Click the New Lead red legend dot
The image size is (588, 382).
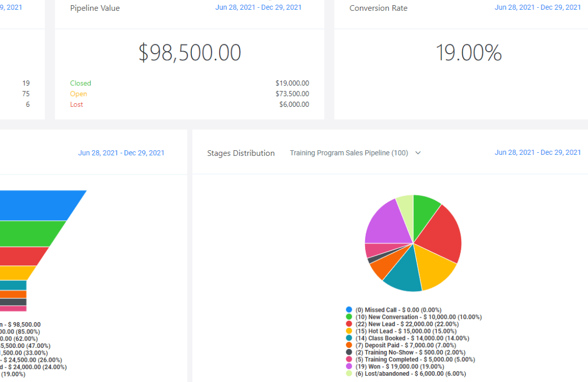[x=349, y=324]
